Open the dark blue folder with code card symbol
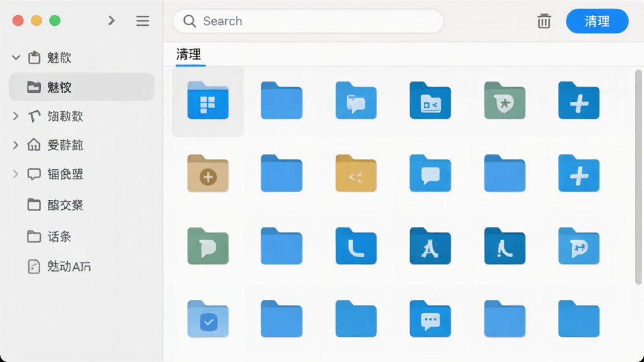The width and height of the screenshot is (644, 362). point(430,101)
